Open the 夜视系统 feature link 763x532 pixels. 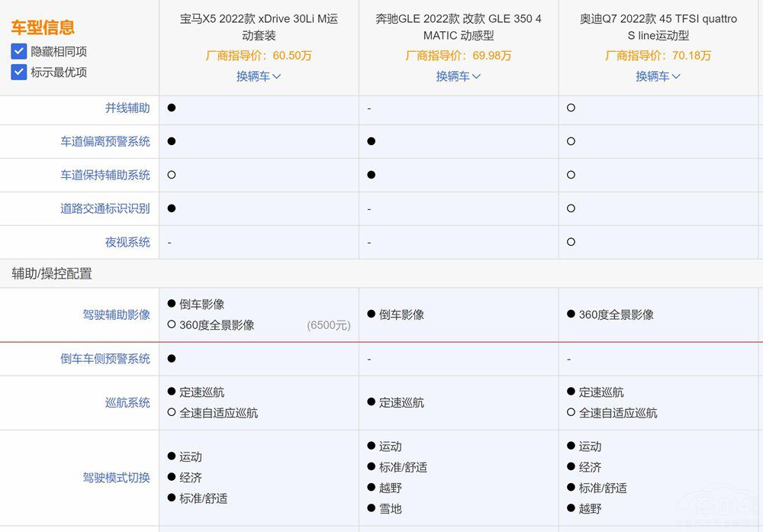point(127,242)
